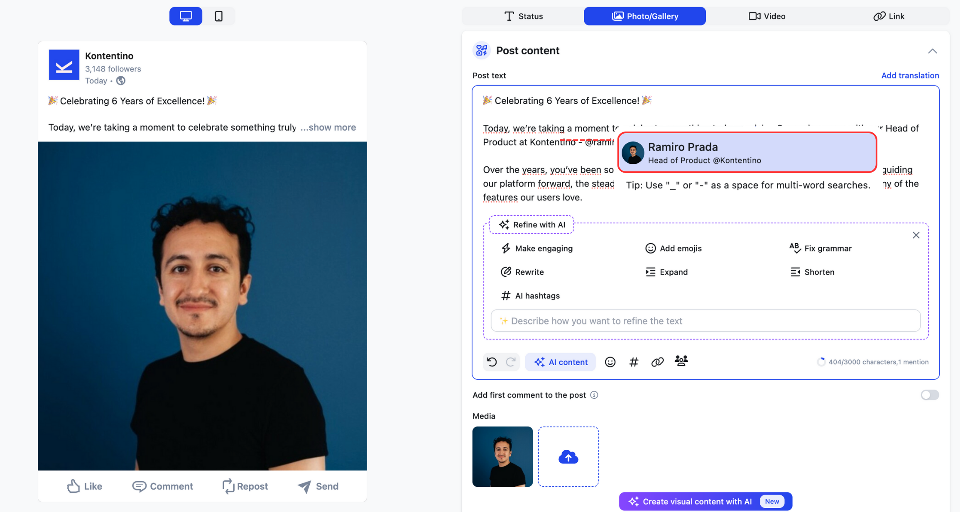The width and height of the screenshot is (980, 512).
Task: Click info icon beside first comment label
Action: pyautogui.click(x=594, y=395)
